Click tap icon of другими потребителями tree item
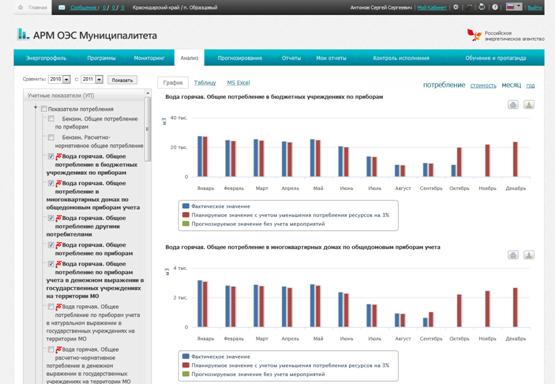Image resolution: width=555 pixels, height=384 pixels. (59, 218)
